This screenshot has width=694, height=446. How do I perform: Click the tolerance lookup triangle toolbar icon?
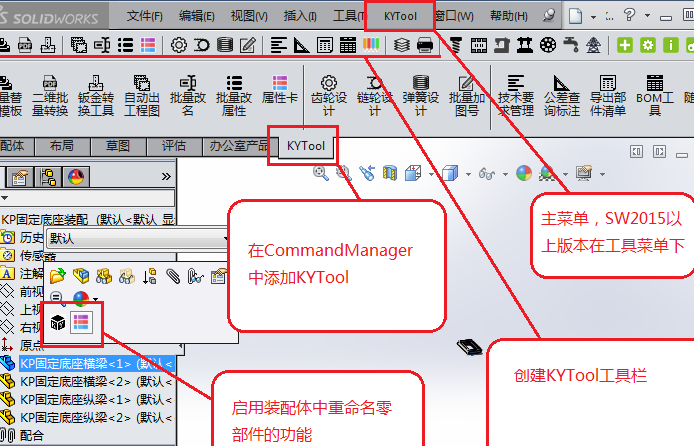[x=302, y=45]
